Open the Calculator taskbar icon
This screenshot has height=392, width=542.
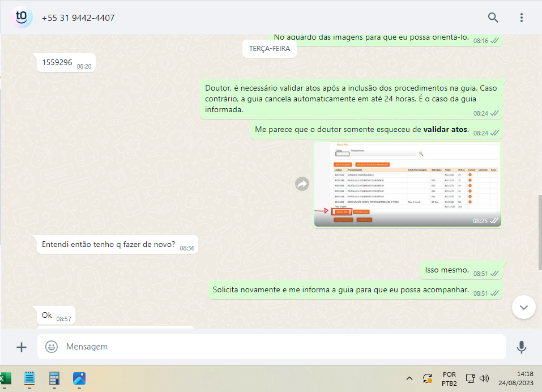[54, 378]
